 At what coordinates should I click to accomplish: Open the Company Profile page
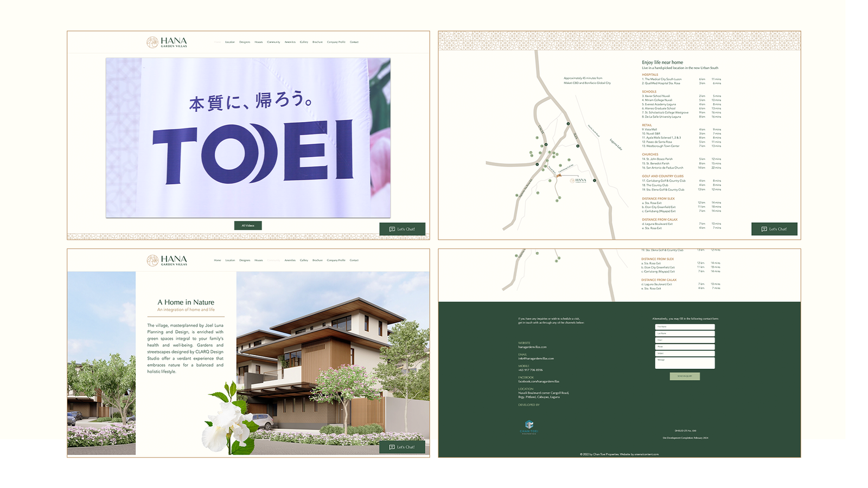(x=336, y=42)
